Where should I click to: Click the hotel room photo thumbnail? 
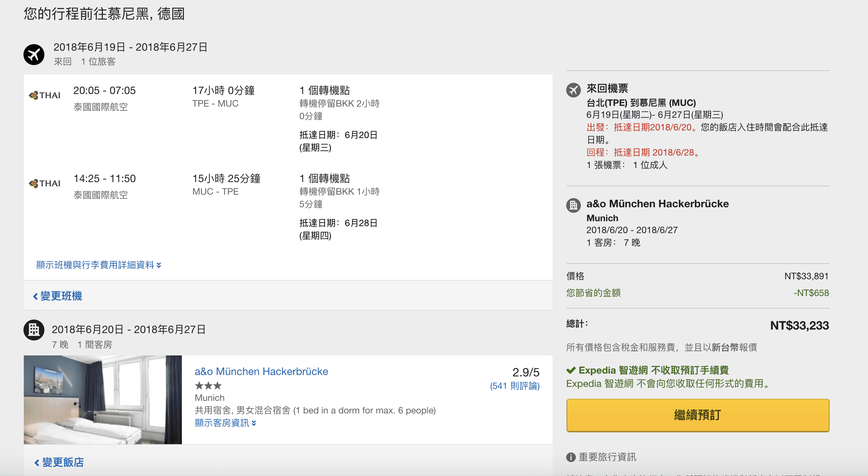[x=103, y=400]
